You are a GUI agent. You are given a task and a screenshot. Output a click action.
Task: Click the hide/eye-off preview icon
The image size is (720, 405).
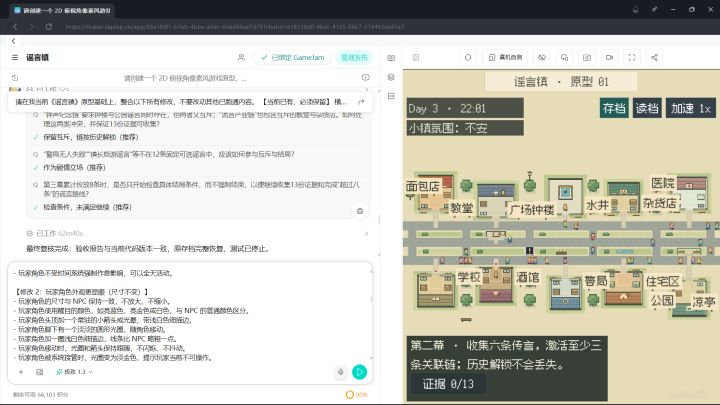pos(542,57)
